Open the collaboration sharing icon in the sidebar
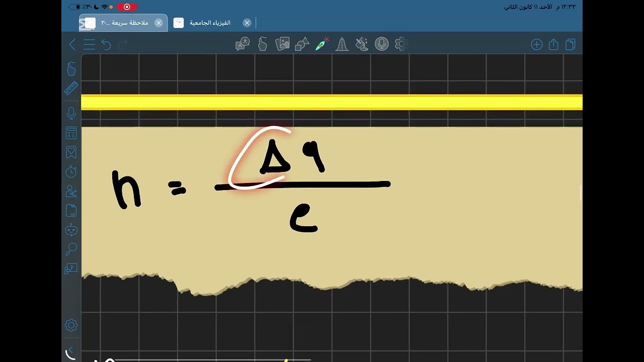This screenshot has width=644, height=362. click(71, 191)
